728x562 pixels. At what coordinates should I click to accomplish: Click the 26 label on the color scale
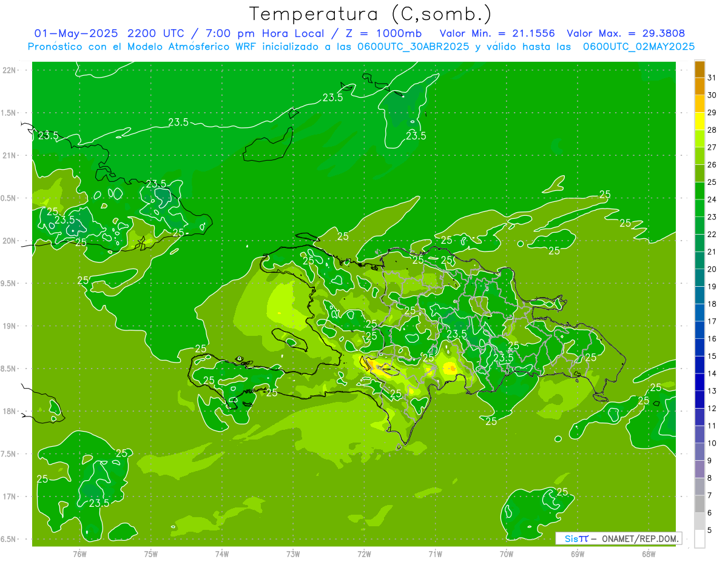click(712, 164)
